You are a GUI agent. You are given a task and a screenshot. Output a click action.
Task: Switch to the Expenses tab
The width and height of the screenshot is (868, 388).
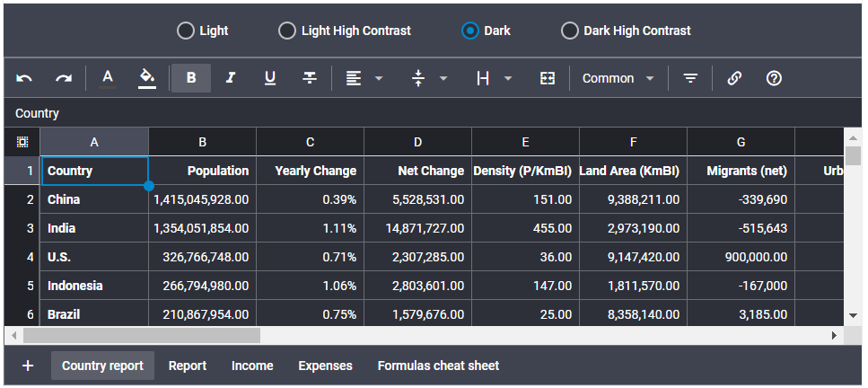pyautogui.click(x=326, y=366)
